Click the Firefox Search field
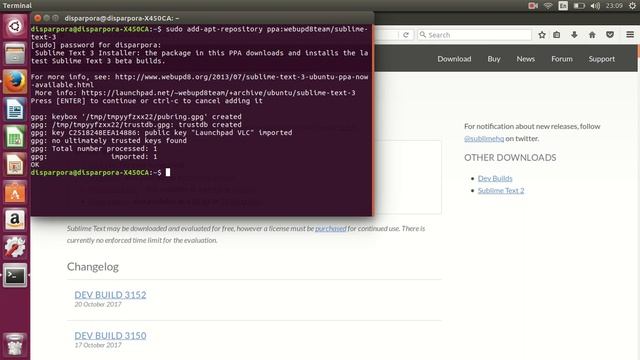 coord(475,35)
